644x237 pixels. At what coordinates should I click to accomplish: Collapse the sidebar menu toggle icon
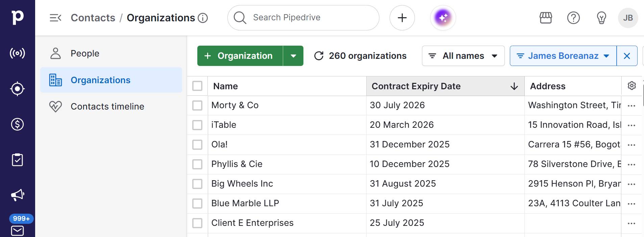click(55, 18)
